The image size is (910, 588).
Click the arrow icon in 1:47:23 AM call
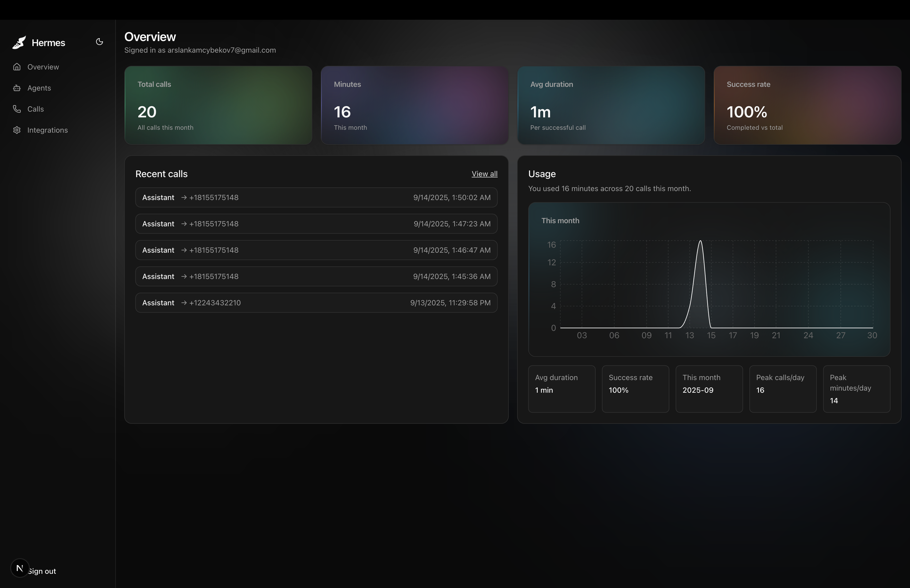click(x=184, y=224)
